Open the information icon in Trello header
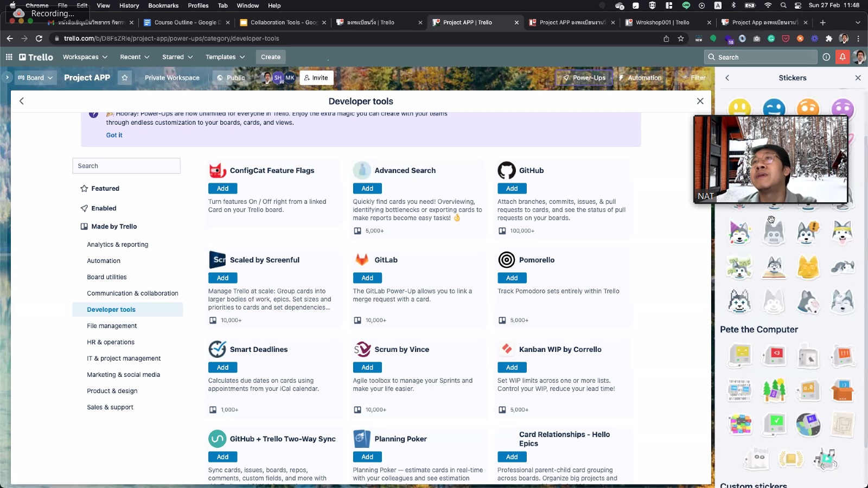This screenshot has height=488, width=868. click(826, 57)
